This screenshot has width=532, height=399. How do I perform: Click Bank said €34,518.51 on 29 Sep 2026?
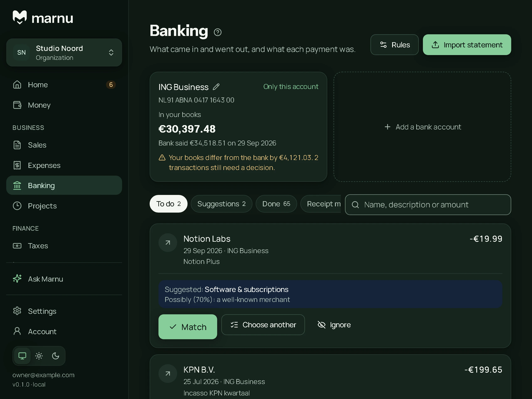[217, 143]
